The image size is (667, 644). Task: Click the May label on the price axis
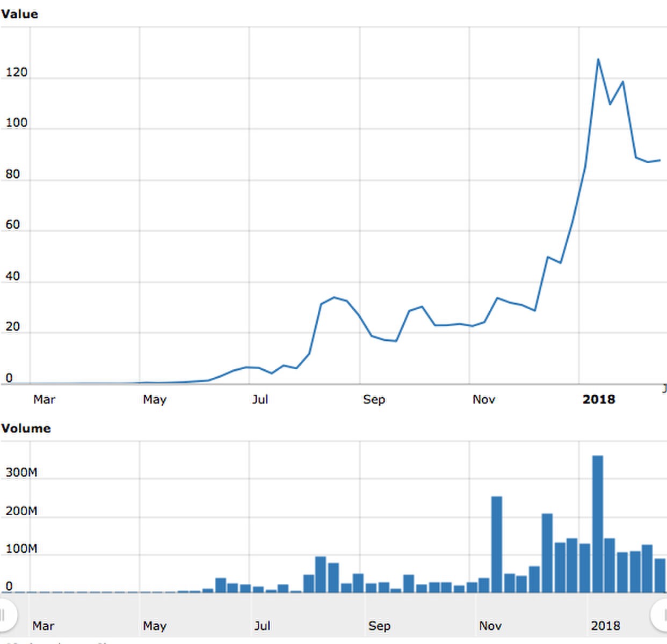pyautogui.click(x=155, y=399)
